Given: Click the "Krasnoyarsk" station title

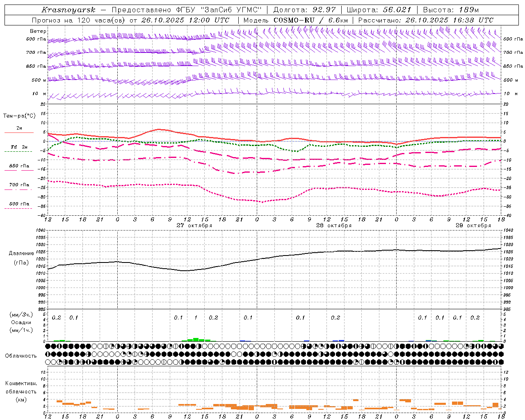Looking at the screenshot, I should (x=68, y=10).
